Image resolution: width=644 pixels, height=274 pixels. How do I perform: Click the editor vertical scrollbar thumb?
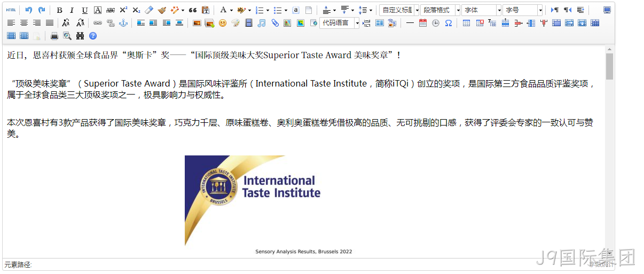coord(609,66)
